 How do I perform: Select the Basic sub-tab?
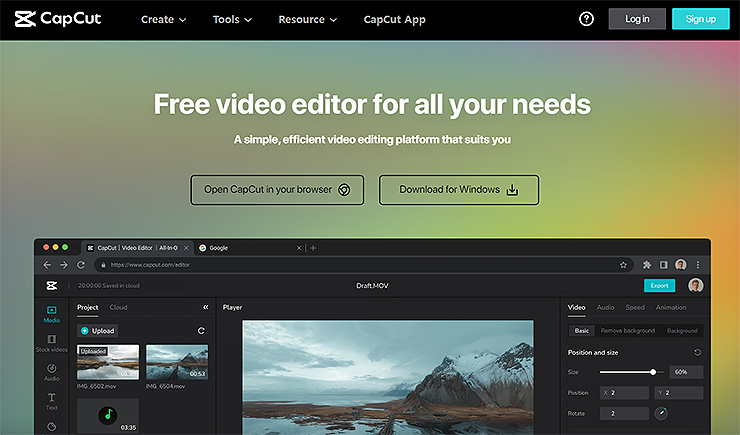(581, 331)
